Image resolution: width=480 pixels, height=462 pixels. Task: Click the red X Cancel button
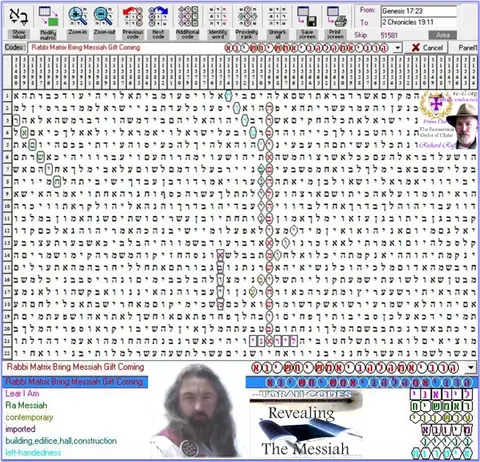[x=426, y=48]
